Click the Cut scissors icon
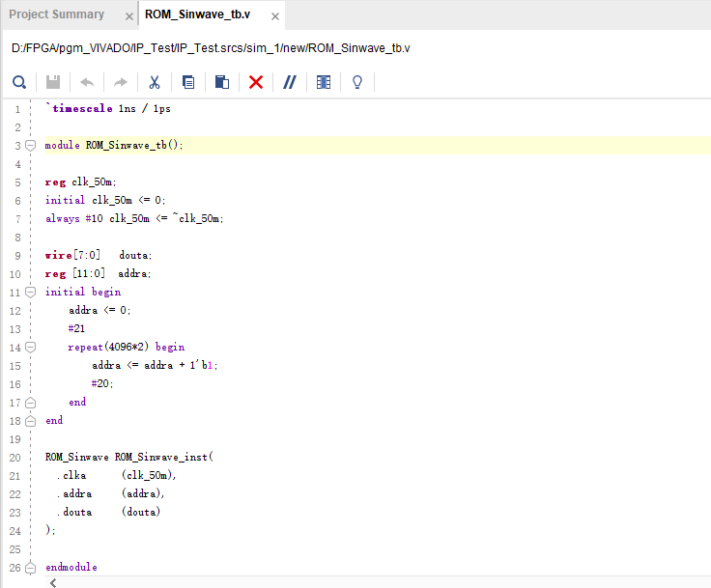This screenshot has height=588, width=711. click(x=155, y=82)
